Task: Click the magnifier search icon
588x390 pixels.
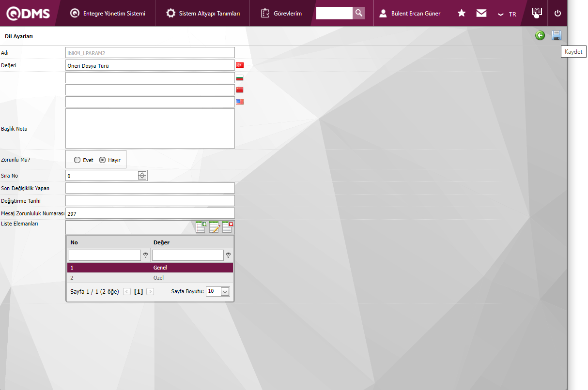Action: coord(358,13)
